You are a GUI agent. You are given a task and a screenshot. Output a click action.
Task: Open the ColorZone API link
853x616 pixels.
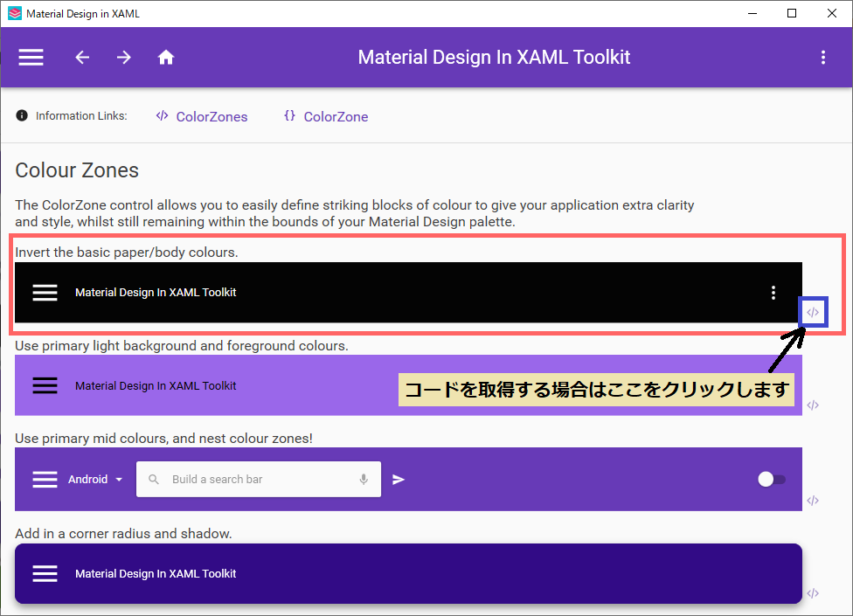(x=336, y=116)
